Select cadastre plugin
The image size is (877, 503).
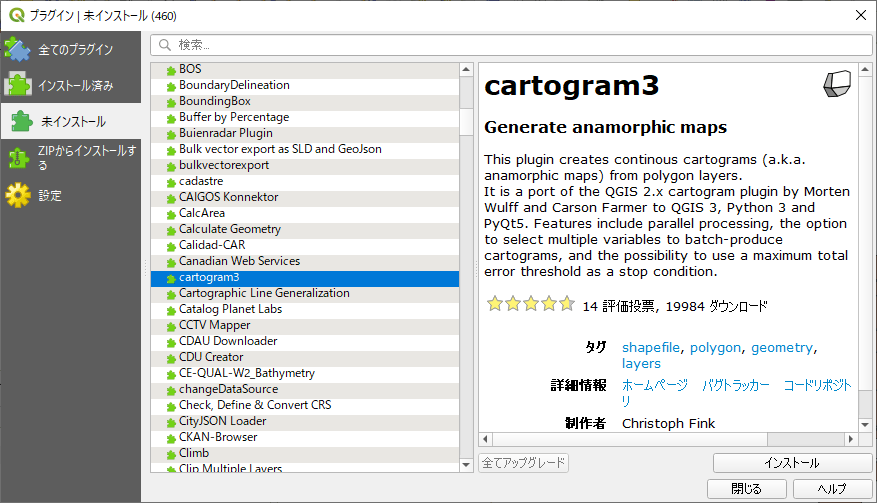(305, 181)
